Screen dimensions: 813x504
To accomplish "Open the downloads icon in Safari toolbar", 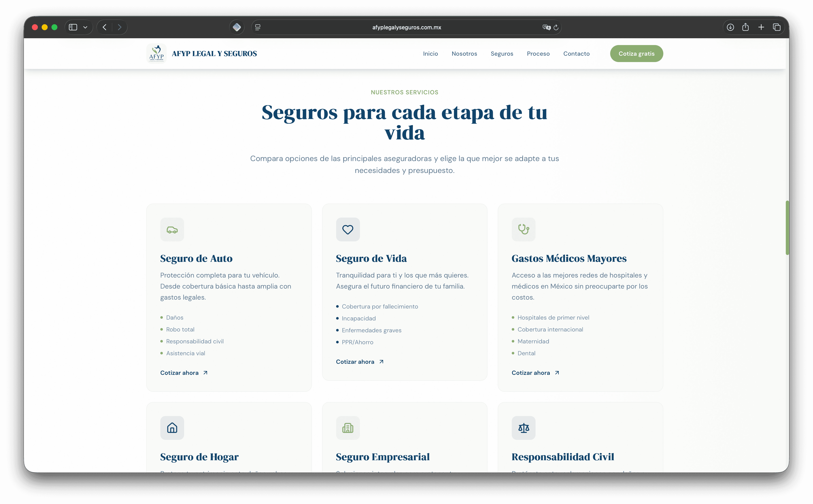I will click(x=730, y=27).
